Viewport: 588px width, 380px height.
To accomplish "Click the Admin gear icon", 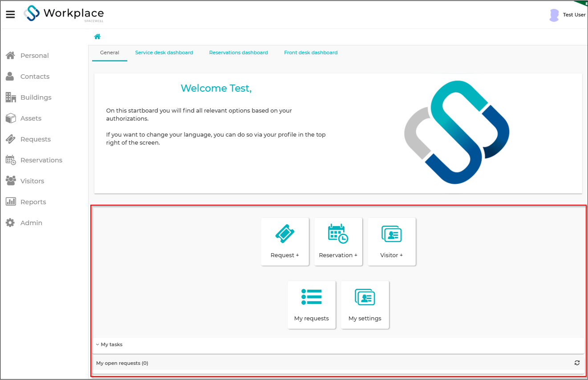I will pyautogui.click(x=10, y=223).
